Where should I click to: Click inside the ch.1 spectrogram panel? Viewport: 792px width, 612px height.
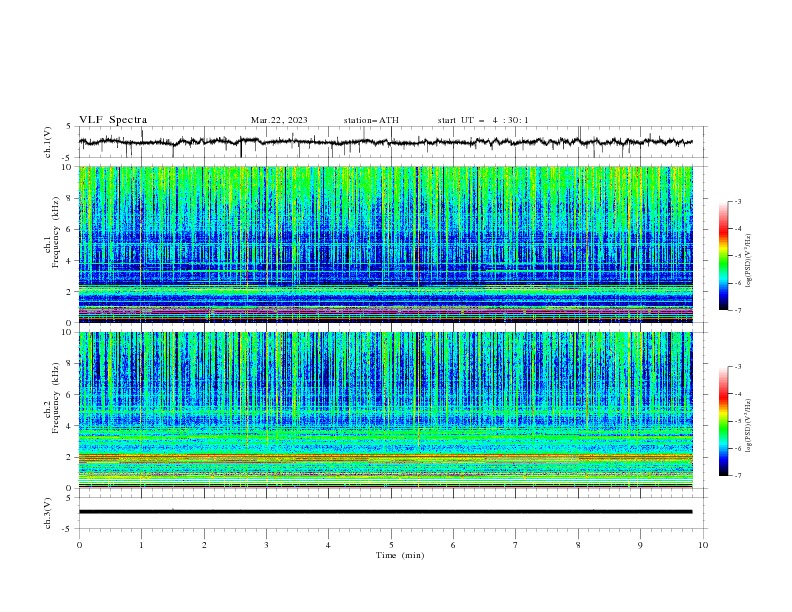click(x=385, y=244)
